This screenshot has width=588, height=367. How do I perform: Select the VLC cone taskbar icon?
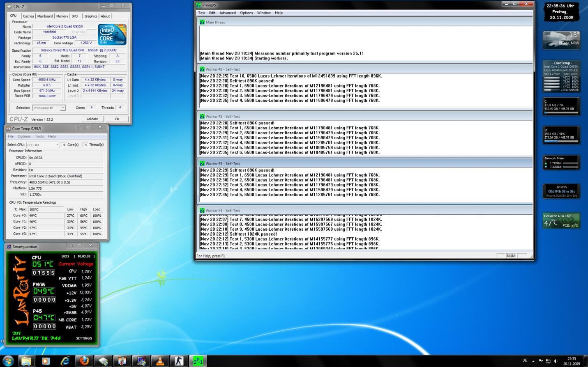[x=160, y=361]
